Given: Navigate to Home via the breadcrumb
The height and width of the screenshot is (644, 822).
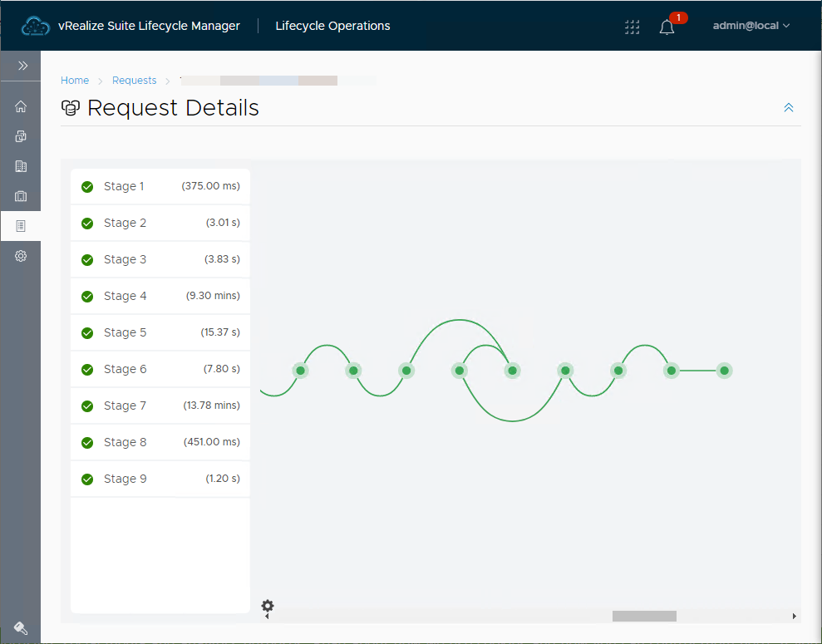Looking at the screenshot, I should 75,80.
